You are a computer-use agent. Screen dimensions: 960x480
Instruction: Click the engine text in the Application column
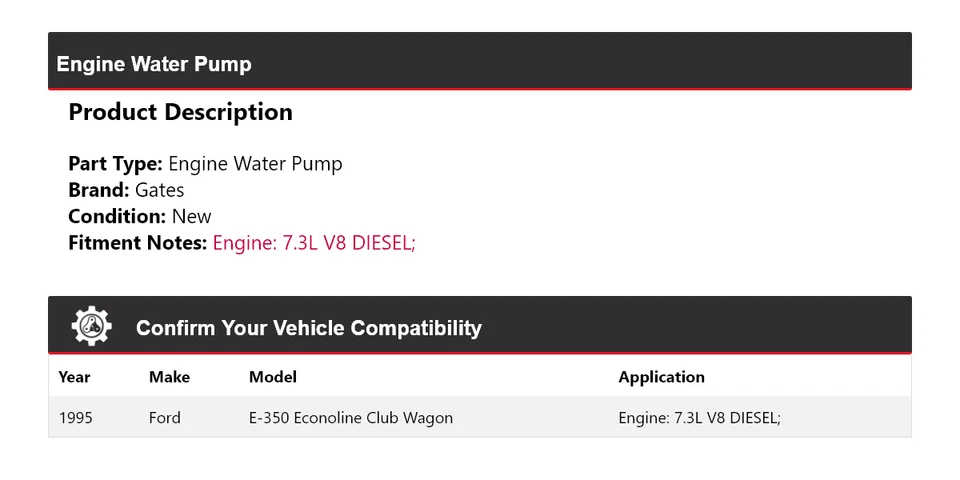pyautogui.click(x=699, y=418)
